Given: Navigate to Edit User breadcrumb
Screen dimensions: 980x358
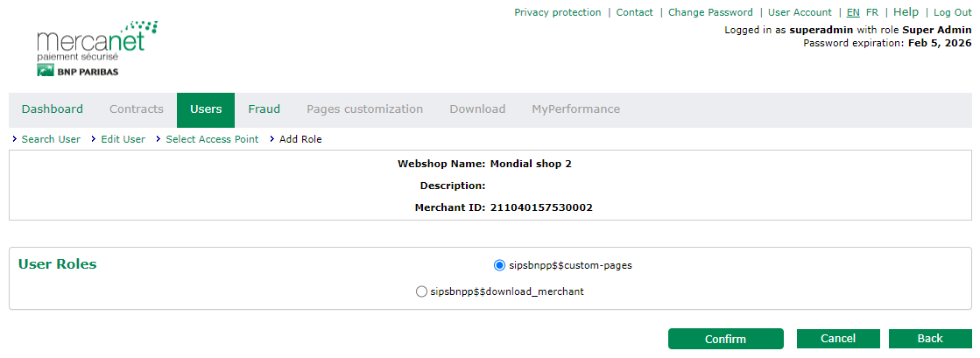Looking at the screenshot, I should point(123,139).
